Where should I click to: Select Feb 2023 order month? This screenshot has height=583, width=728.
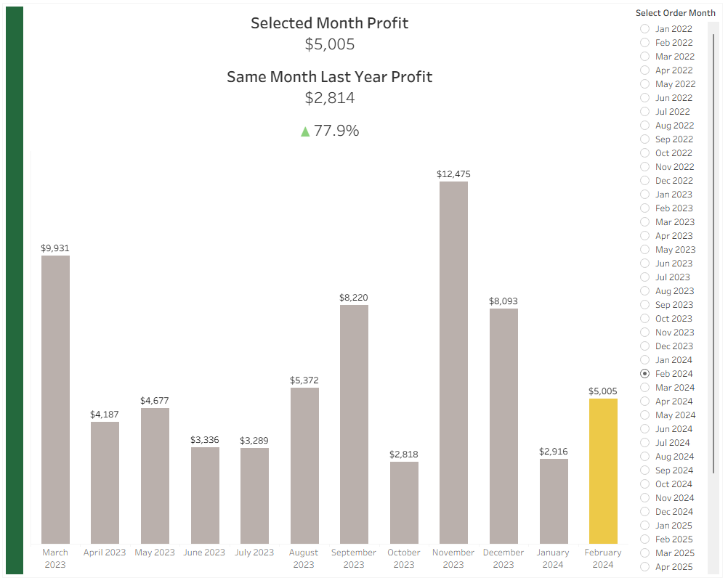644,208
